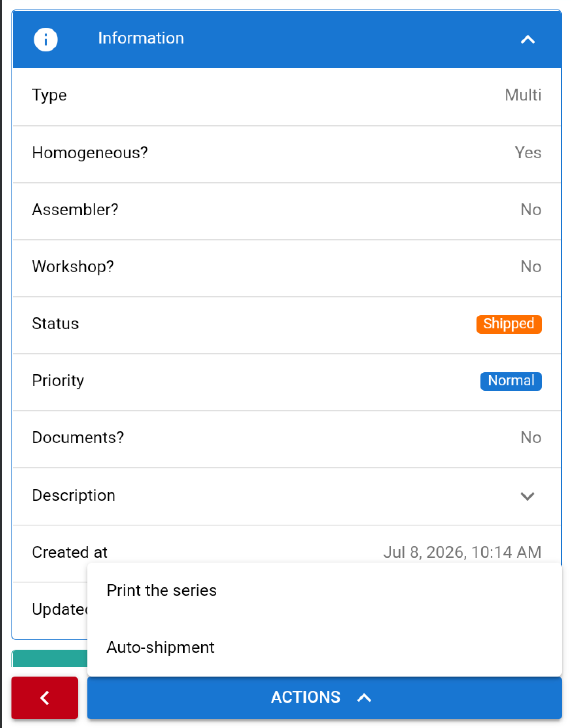
Task: Click the Shipped status badge
Action: (509, 324)
